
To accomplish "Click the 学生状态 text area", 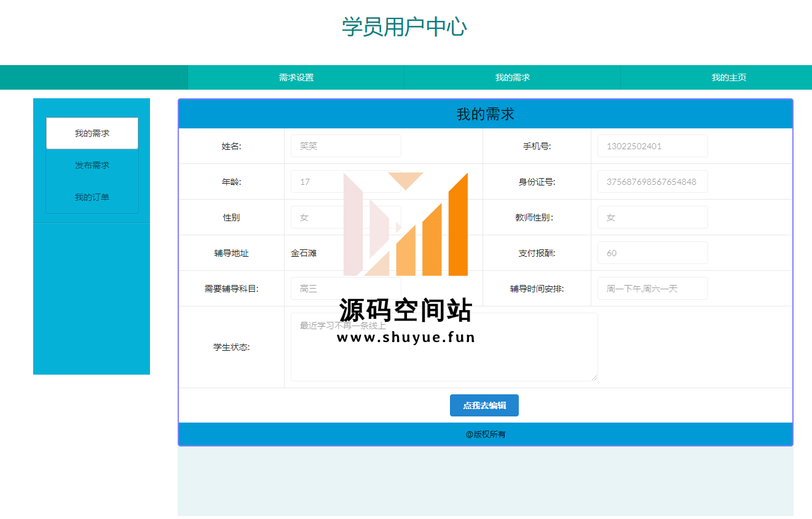I will tap(444, 347).
